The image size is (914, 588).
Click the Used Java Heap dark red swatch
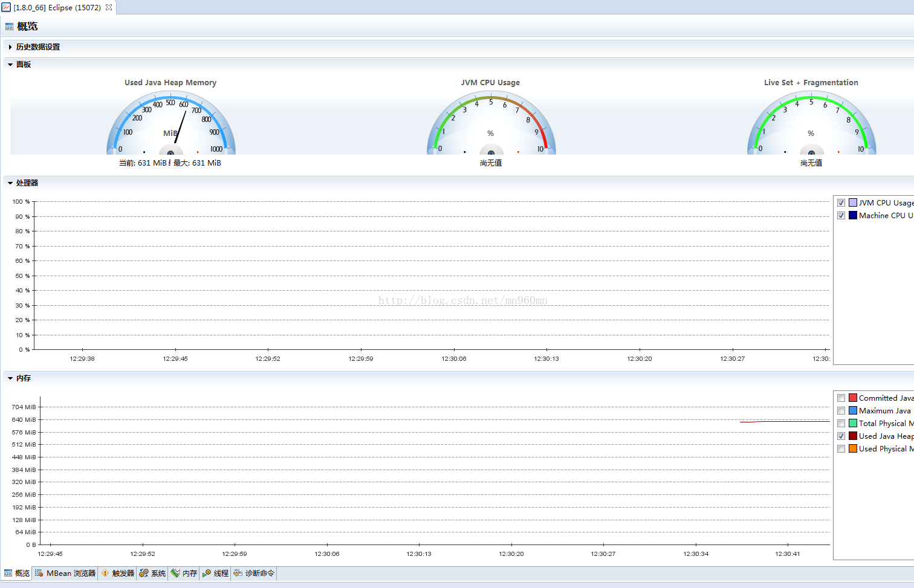pos(853,436)
